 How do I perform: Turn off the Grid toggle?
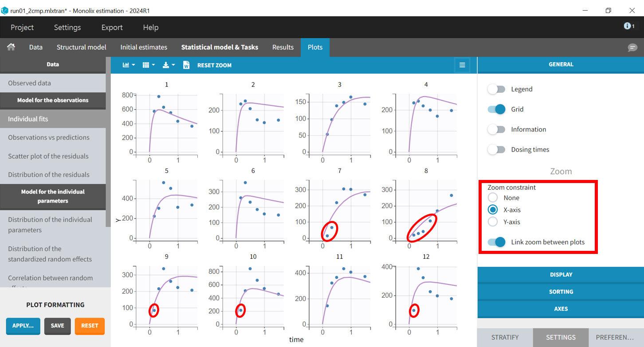496,109
